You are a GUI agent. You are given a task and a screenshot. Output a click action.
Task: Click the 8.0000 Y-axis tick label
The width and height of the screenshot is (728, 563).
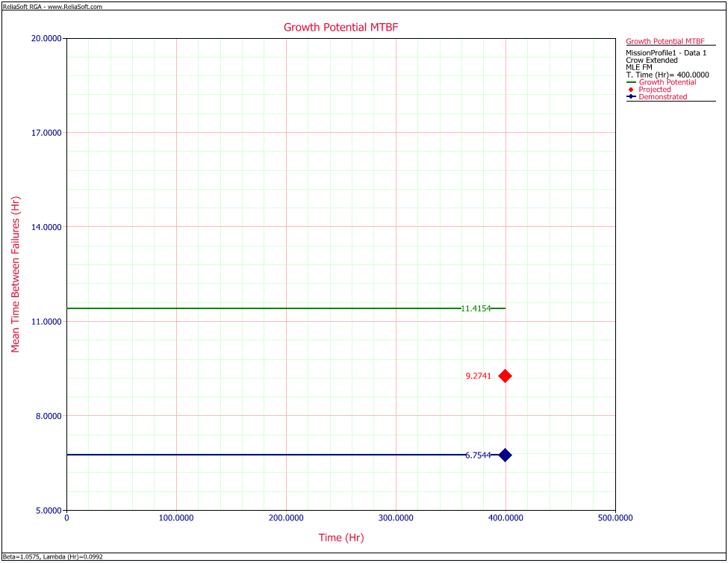(x=49, y=416)
